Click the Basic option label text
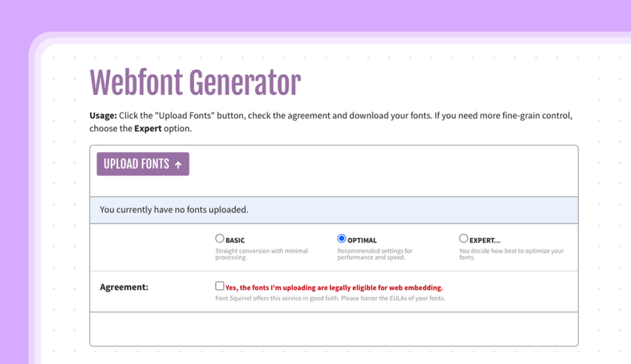The width and height of the screenshot is (631, 364). point(235,239)
